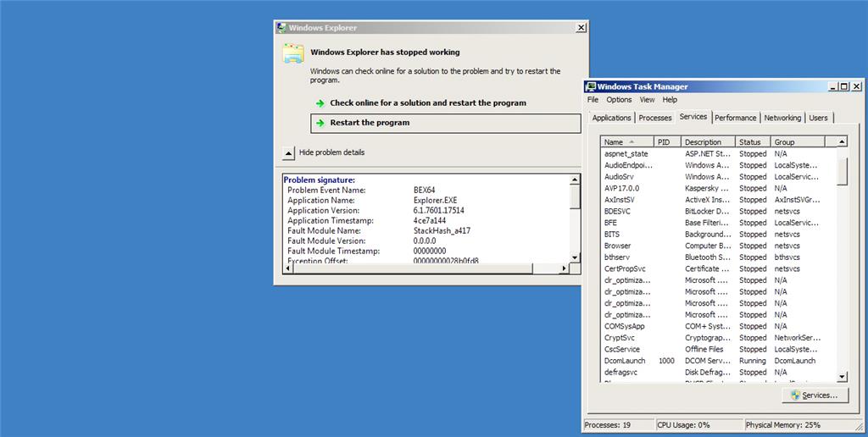Select the AVP17.0.0 service row

[719, 189]
